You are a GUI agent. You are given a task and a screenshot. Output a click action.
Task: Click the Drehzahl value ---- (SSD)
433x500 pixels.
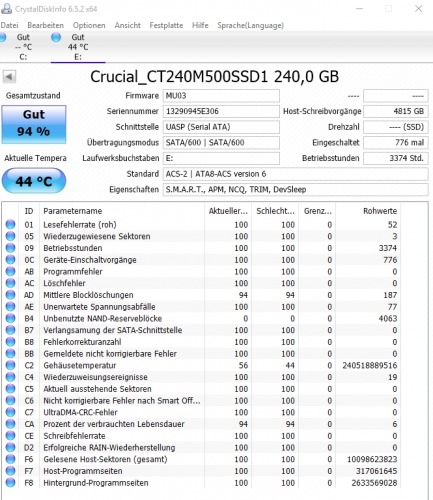point(396,127)
